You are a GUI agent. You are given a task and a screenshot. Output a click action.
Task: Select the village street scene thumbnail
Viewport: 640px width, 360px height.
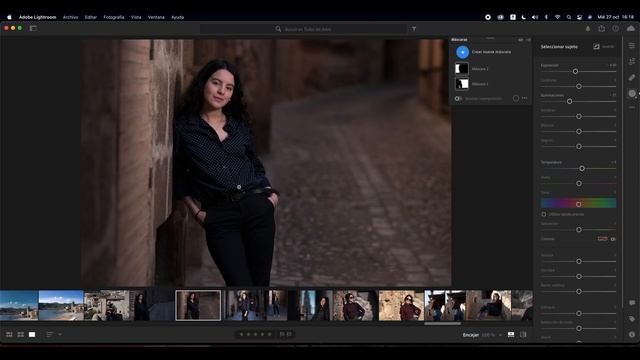[107, 305]
